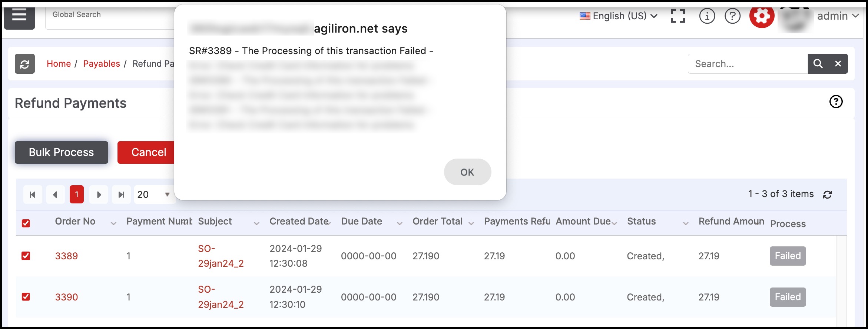Clear the search with the X button
The height and width of the screenshot is (329, 868).
[x=838, y=64]
